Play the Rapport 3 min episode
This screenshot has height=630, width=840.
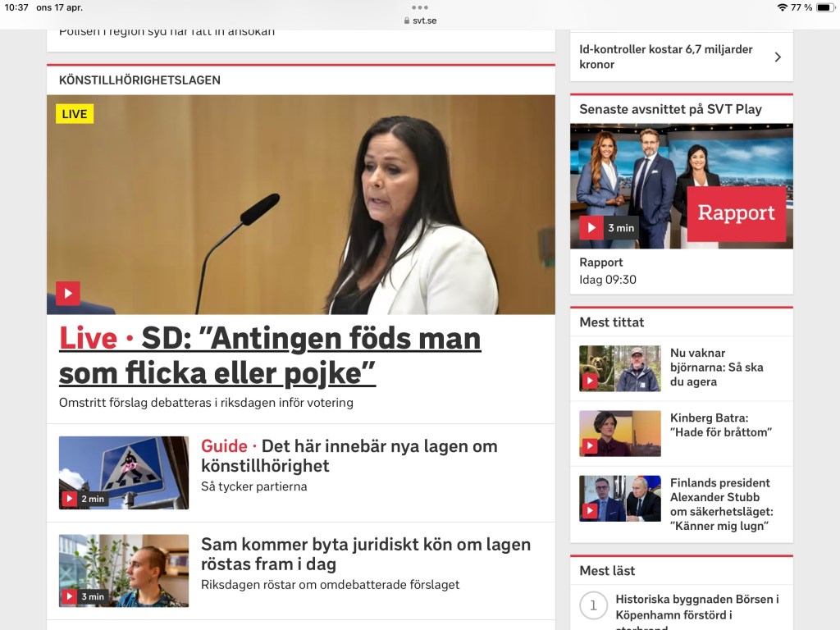pyautogui.click(x=591, y=228)
